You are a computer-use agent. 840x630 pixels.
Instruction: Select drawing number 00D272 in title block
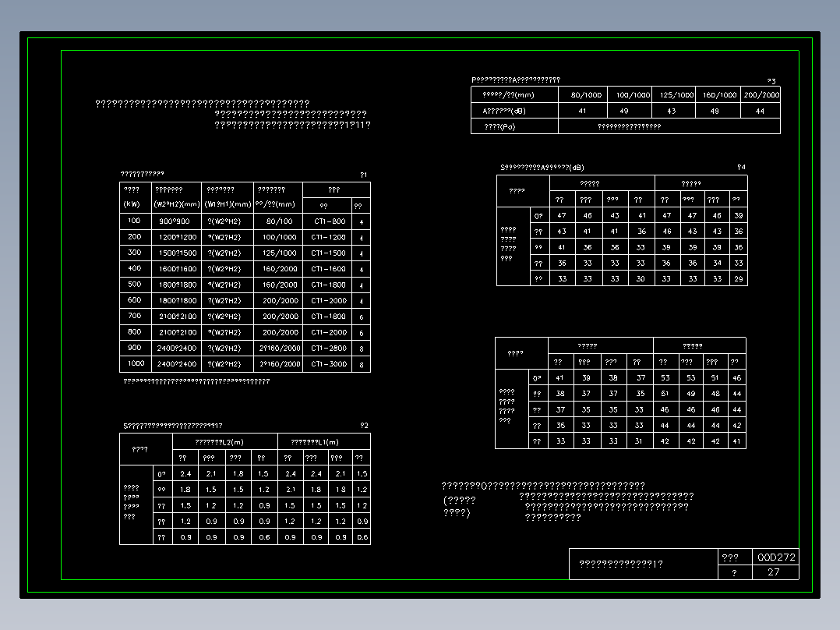coord(776,557)
